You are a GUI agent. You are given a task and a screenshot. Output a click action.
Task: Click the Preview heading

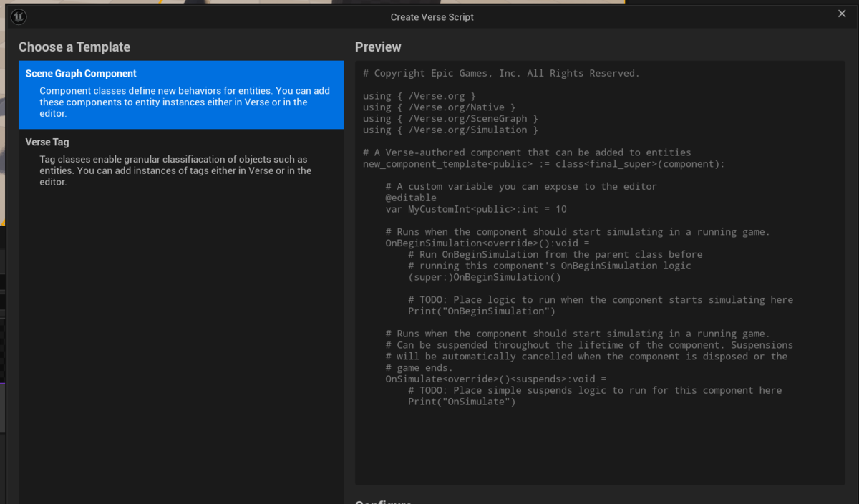click(378, 47)
